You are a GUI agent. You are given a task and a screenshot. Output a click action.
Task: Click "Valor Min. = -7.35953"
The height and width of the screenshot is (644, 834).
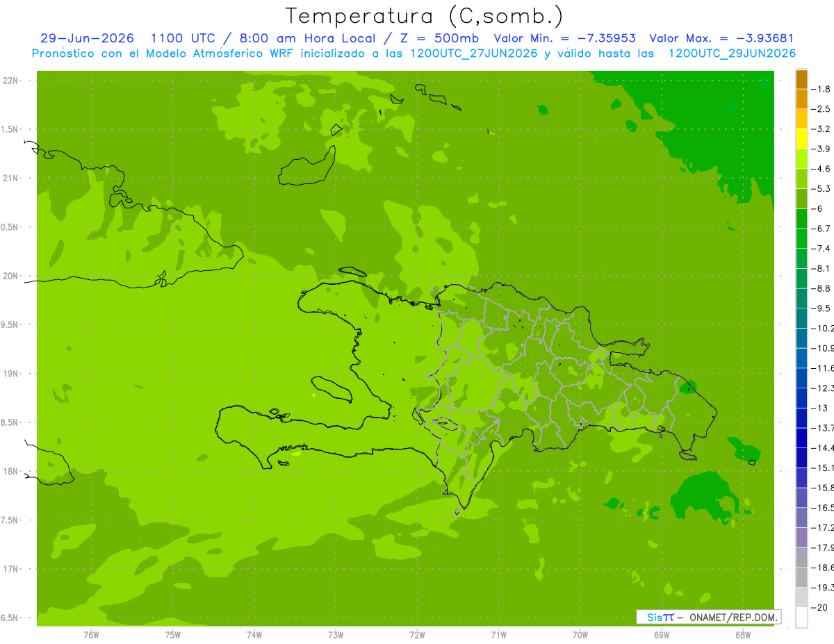(563, 38)
